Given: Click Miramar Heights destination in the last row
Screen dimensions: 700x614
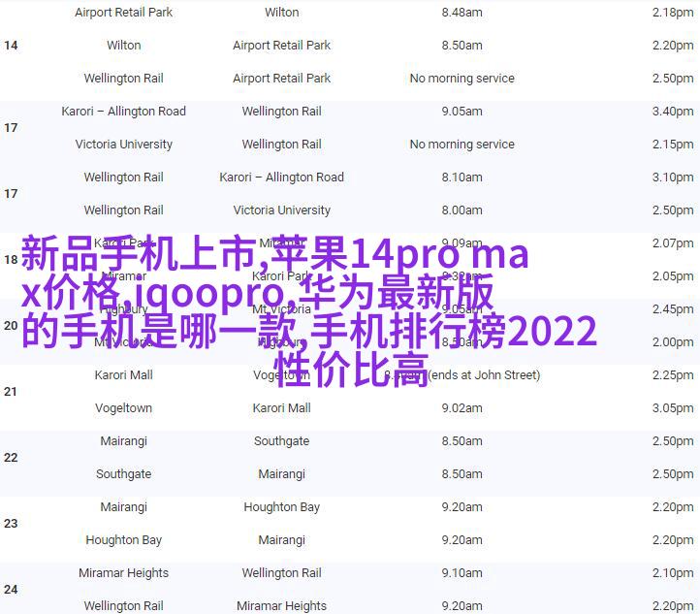Looking at the screenshot, I should (282, 606).
